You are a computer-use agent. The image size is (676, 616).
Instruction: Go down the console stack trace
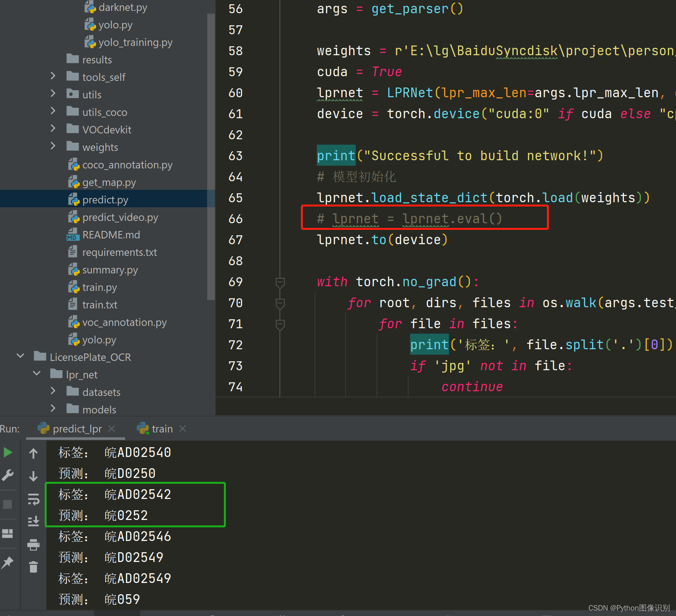[x=33, y=476]
